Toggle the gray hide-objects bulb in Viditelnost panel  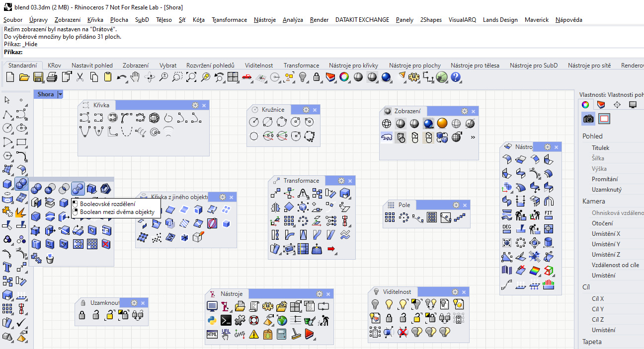coord(375,304)
